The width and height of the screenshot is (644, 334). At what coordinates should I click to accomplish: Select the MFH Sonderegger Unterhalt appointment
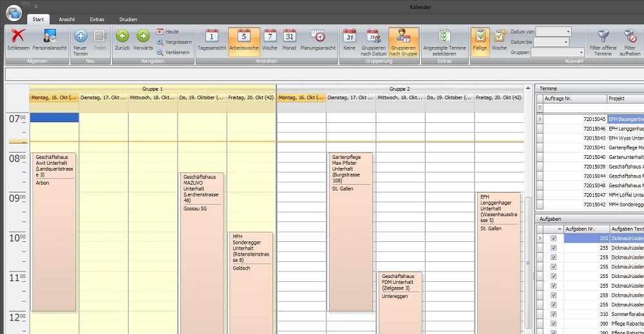tap(251, 283)
